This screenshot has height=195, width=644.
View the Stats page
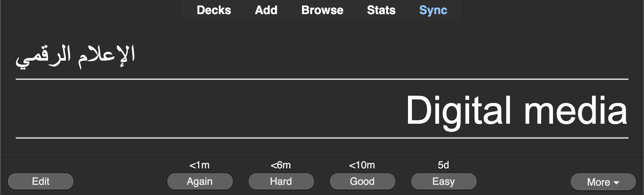coord(381,10)
